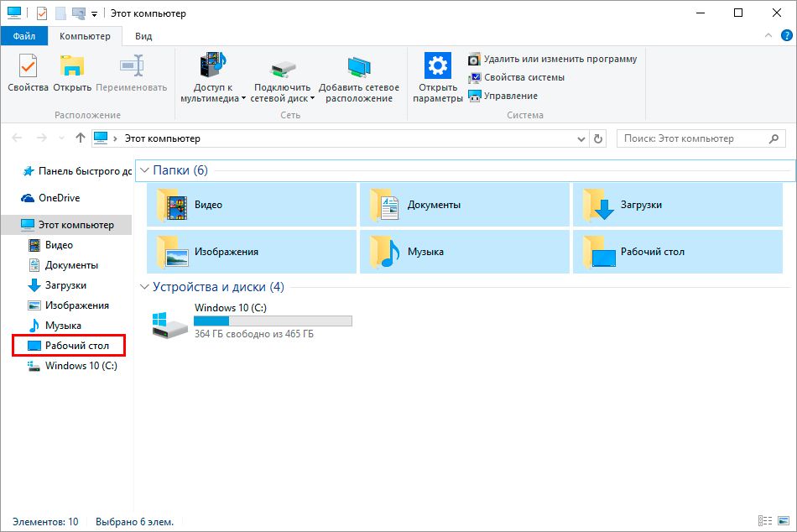Click the search box Поиск: Этот компьютер
The width and height of the screenshot is (797, 532).
[x=692, y=138]
